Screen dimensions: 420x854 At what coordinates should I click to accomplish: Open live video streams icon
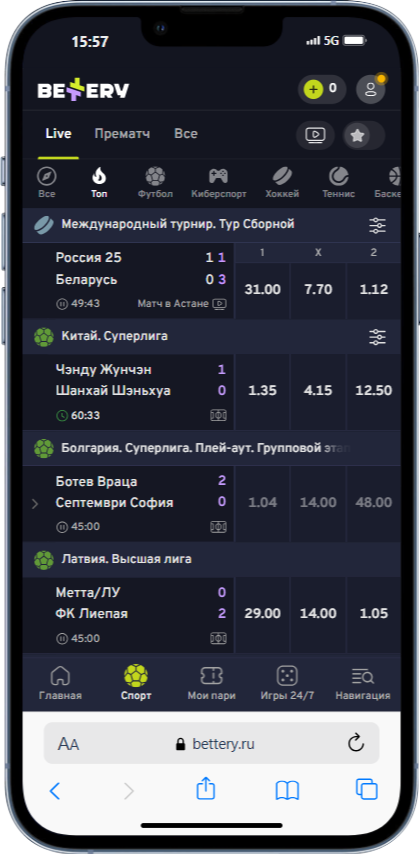coord(315,135)
